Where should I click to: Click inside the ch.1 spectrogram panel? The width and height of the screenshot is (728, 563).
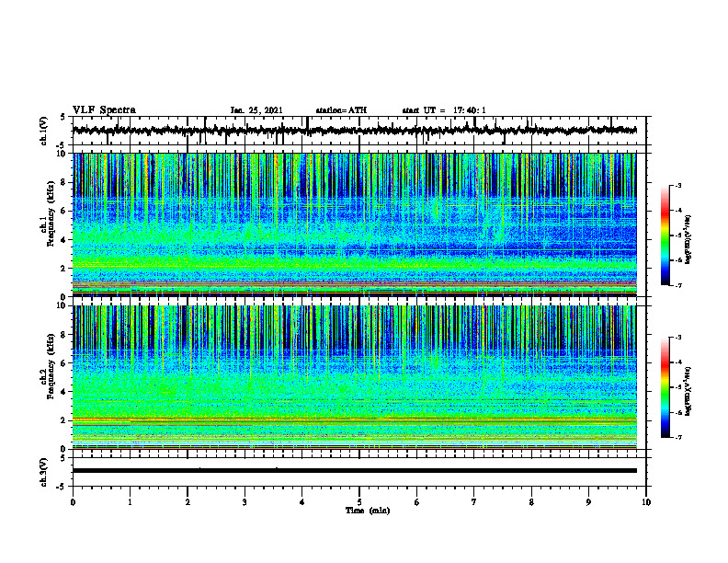click(x=354, y=224)
